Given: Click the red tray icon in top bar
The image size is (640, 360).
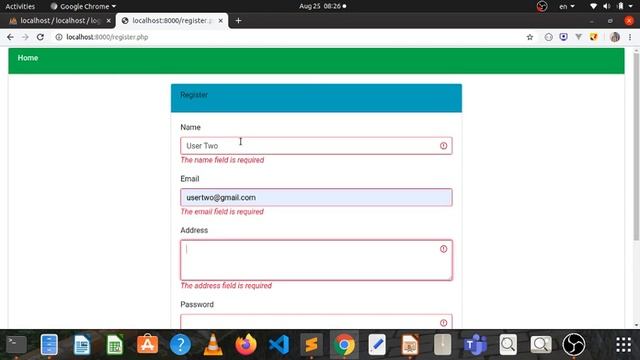Looking at the screenshot, I should tap(542, 6).
